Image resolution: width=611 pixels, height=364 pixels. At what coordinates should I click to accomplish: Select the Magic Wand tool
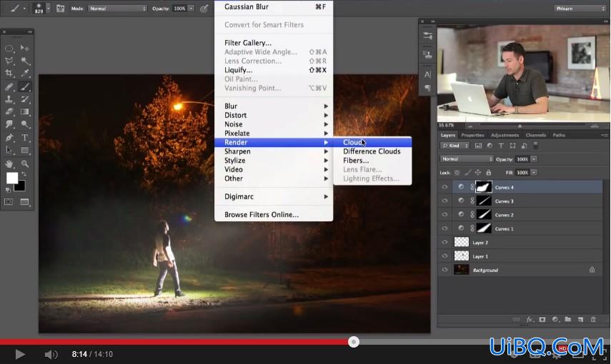24,61
